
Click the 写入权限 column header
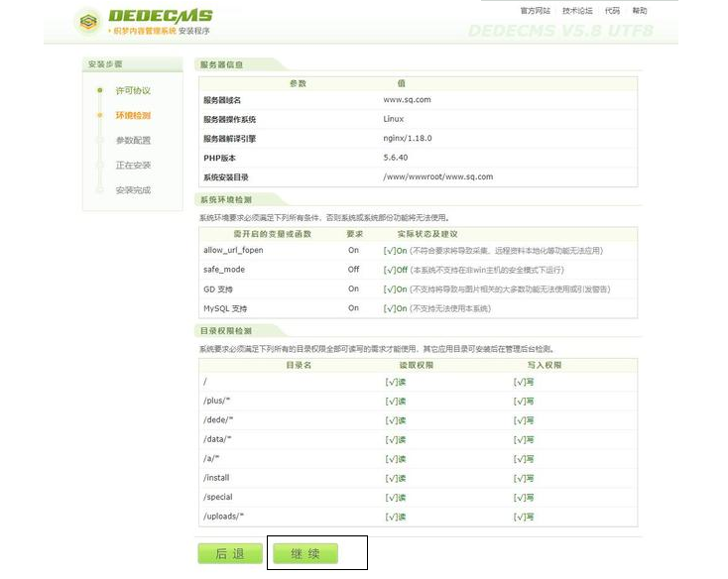pyautogui.click(x=545, y=366)
